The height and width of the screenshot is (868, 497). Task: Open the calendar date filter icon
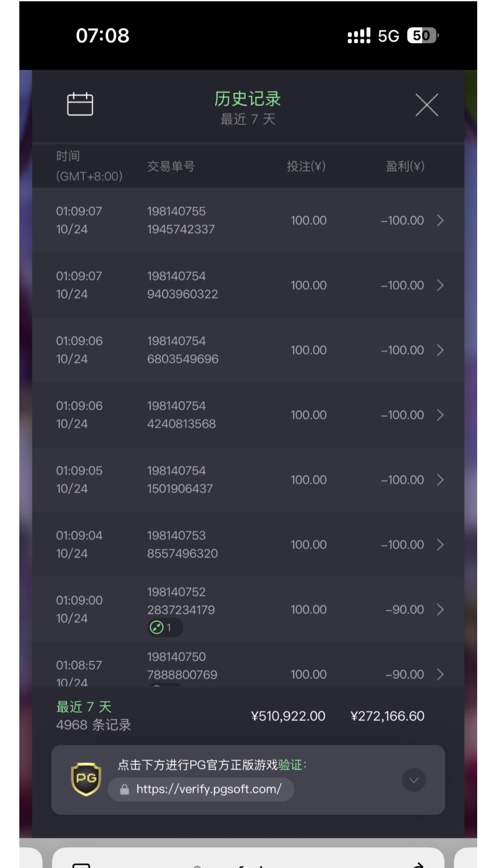click(x=80, y=104)
